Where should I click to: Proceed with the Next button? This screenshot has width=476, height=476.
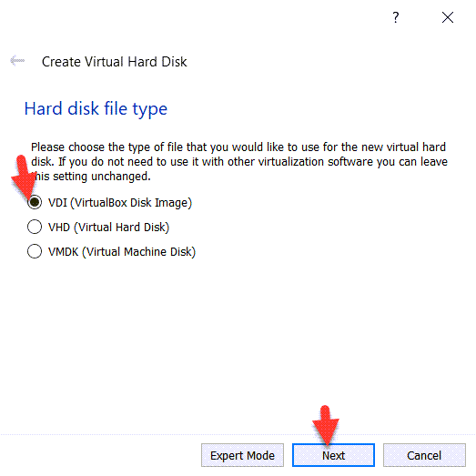pyautogui.click(x=333, y=455)
